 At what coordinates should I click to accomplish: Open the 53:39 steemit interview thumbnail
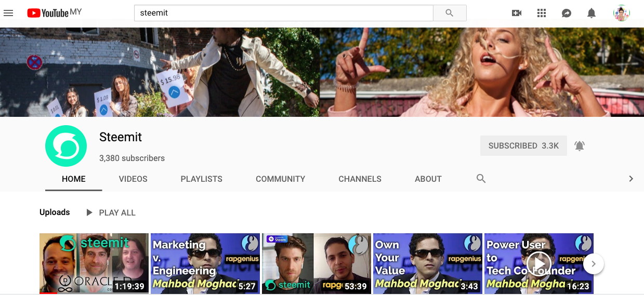coord(317,263)
